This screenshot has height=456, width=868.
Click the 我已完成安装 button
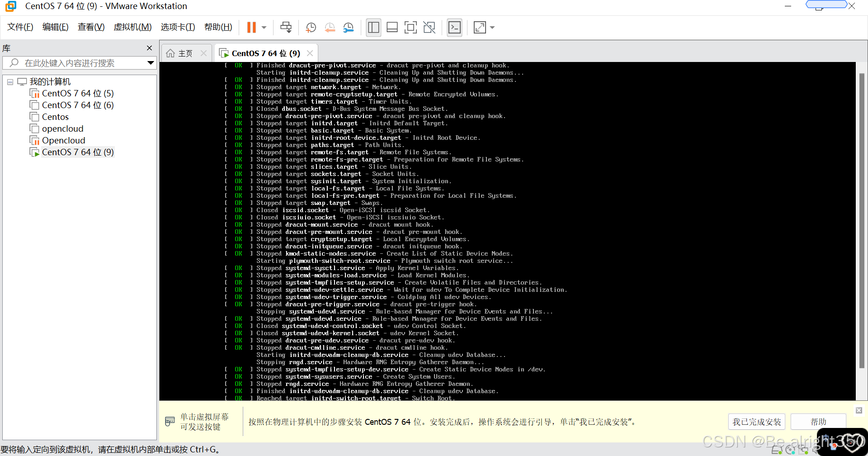coord(756,421)
